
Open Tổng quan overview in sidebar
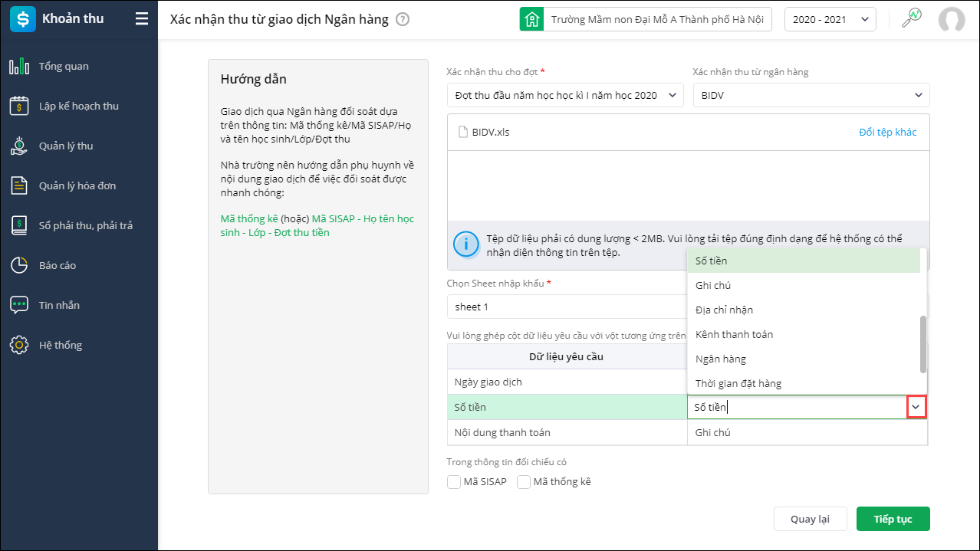(x=64, y=67)
